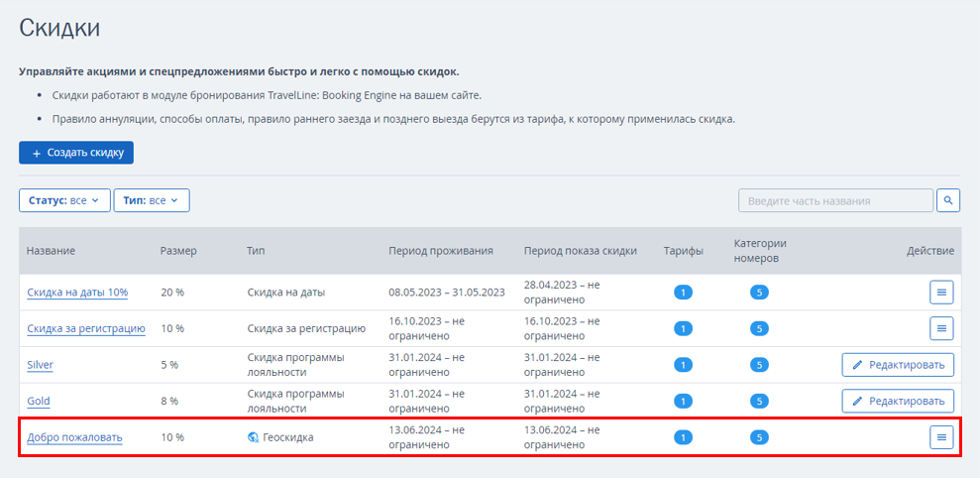Click the Скидка на даты type cell
This screenshot has width=980, height=478.
coord(286,293)
